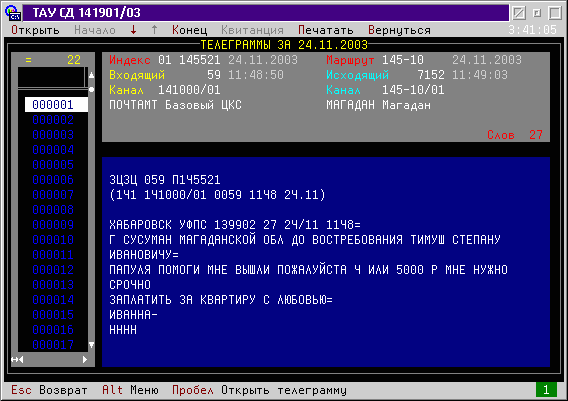Click the green indicator showing 1
Image resolution: width=568 pixels, height=401 pixels.
click(546, 390)
